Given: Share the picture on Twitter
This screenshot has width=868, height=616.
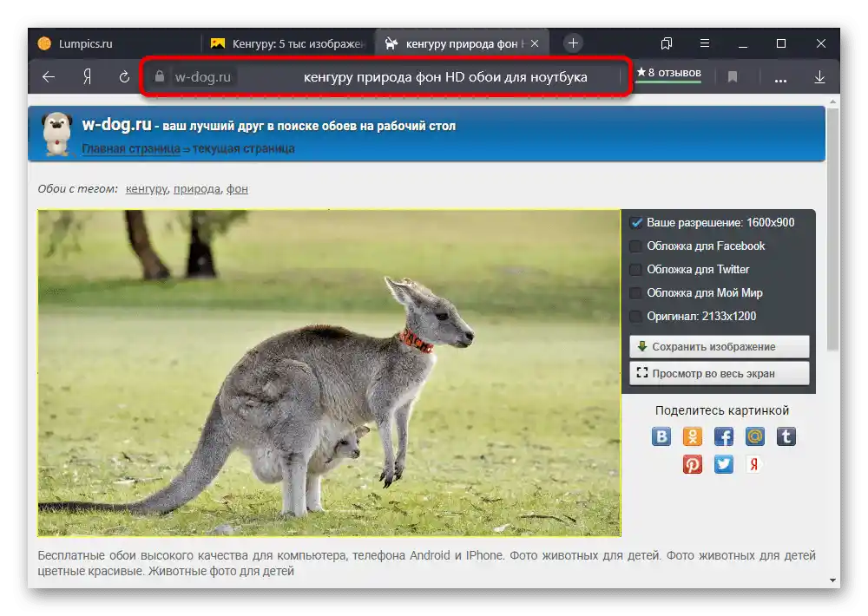Looking at the screenshot, I should (x=723, y=464).
